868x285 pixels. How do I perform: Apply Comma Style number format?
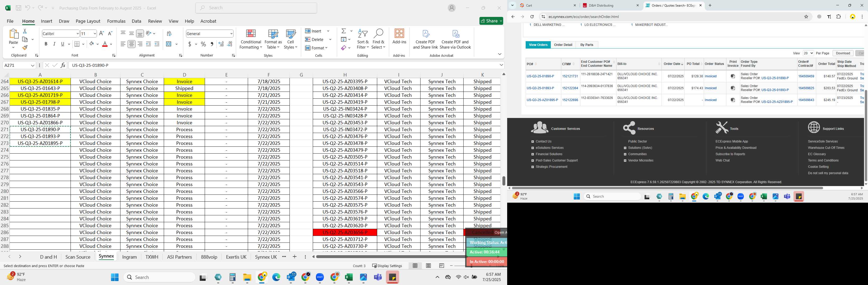pos(212,44)
